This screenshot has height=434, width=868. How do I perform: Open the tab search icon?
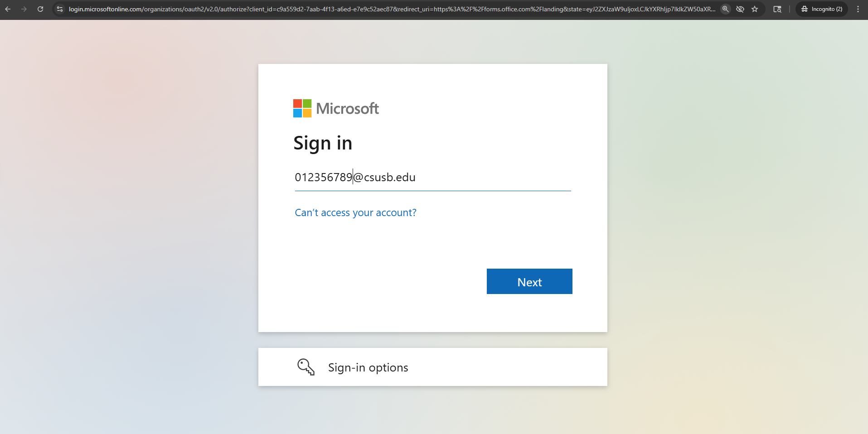point(777,9)
